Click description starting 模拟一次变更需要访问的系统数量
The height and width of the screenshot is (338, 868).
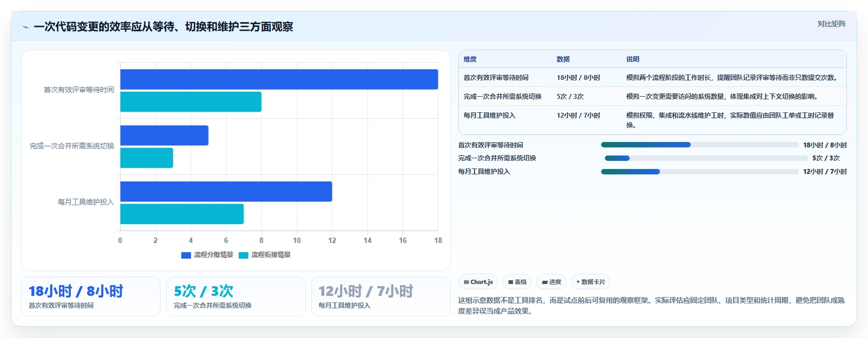[723, 97]
